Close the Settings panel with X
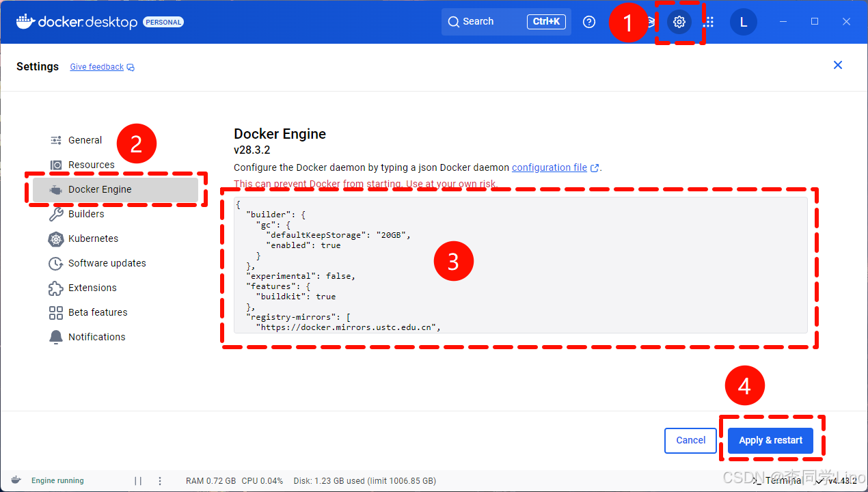 tap(838, 65)
